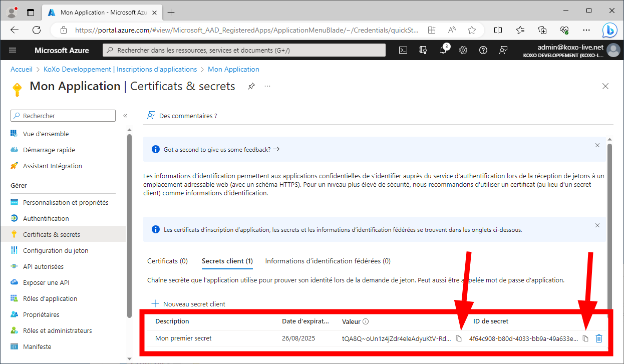Click the Got a second feedback link
Viewport: 624px width, 364px height.
pos(221,149)
